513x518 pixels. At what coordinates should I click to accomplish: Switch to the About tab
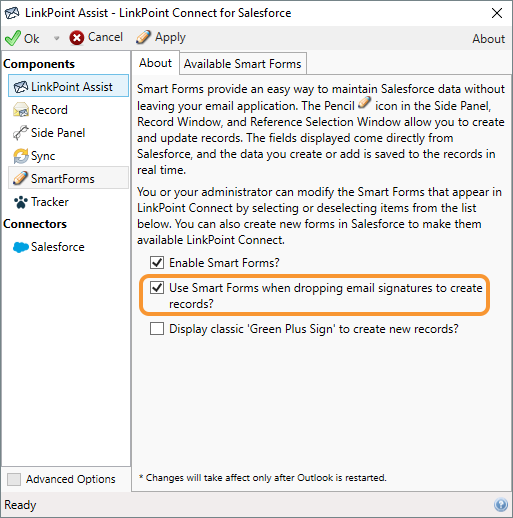(x=155, y=63)
